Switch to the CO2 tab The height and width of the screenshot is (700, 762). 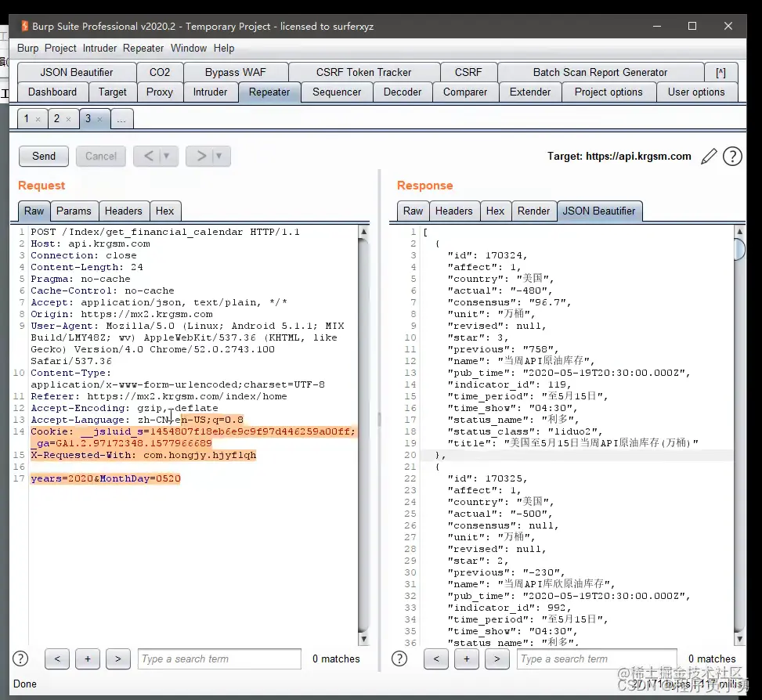coord(160,72)
